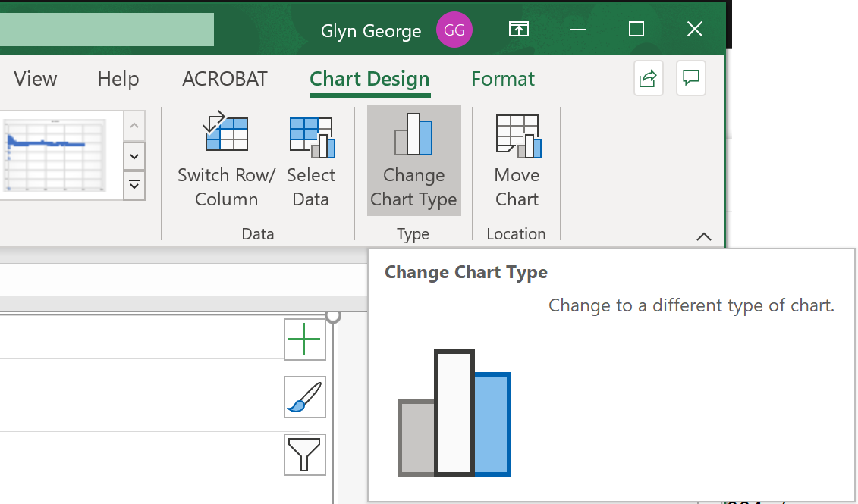This screenshot has width=858, height=504.
Task: Click Change Chart Type button
Action: (x=413, y=161)
